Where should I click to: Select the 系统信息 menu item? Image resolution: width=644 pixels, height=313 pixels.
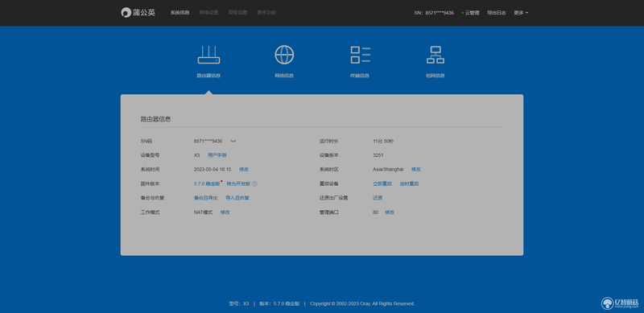pos(180,13)
